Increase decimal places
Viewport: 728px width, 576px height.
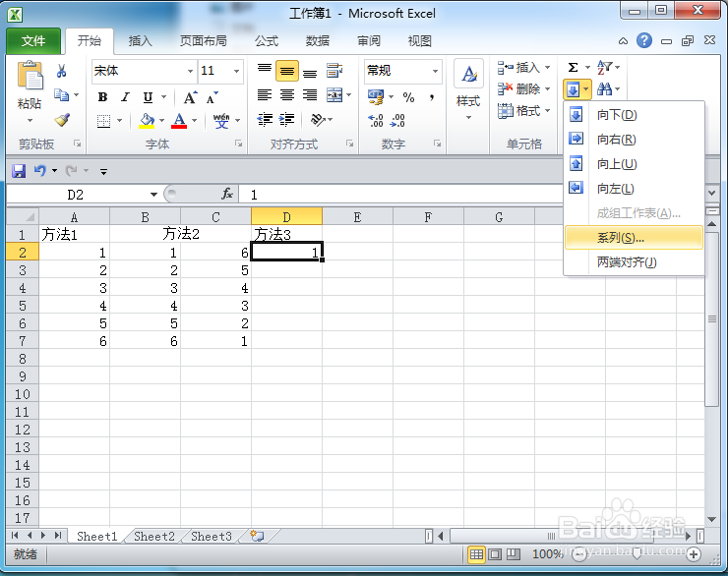(376, 121)
